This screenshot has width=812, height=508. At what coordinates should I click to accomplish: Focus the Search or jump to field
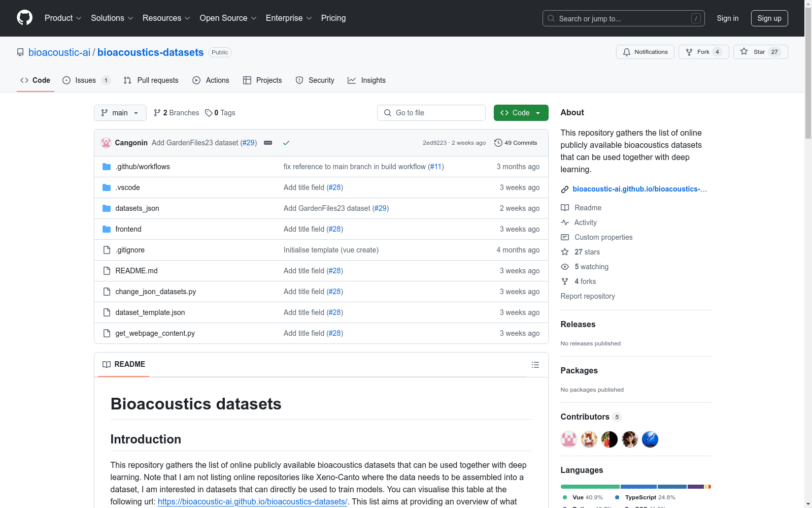[x=624, y=18]
